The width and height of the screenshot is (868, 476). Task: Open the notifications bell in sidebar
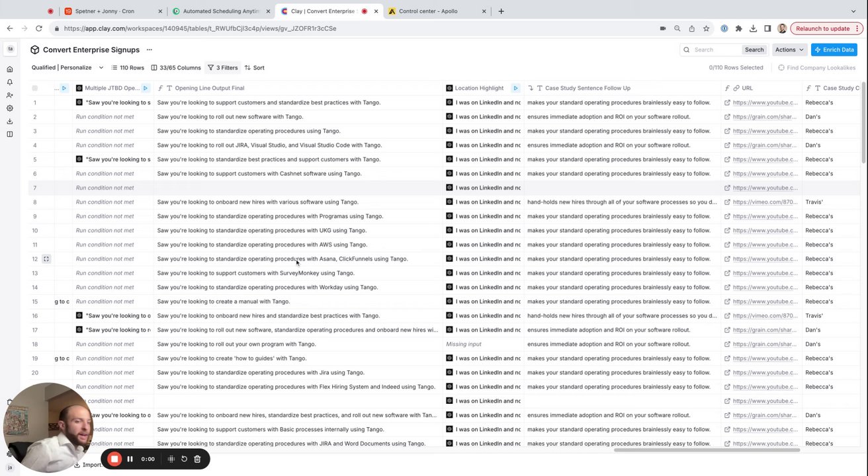click(10, 82)
